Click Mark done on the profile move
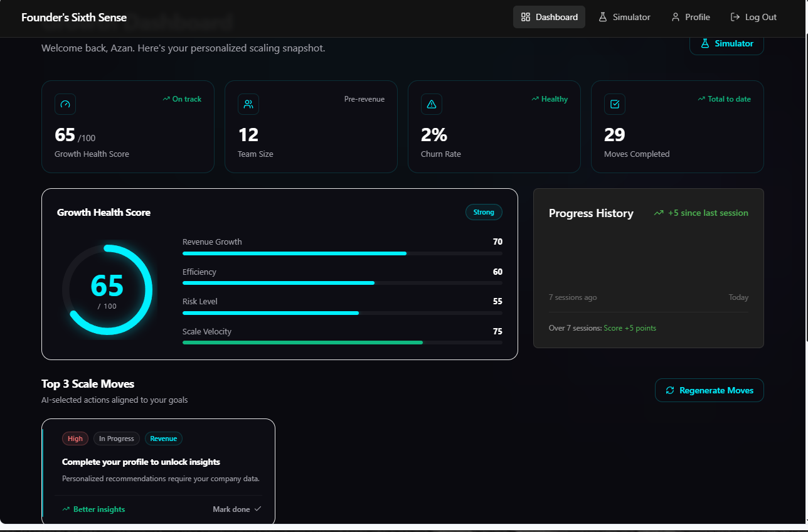The height and width of the screenshot is (532, 808). pos(237,509)
